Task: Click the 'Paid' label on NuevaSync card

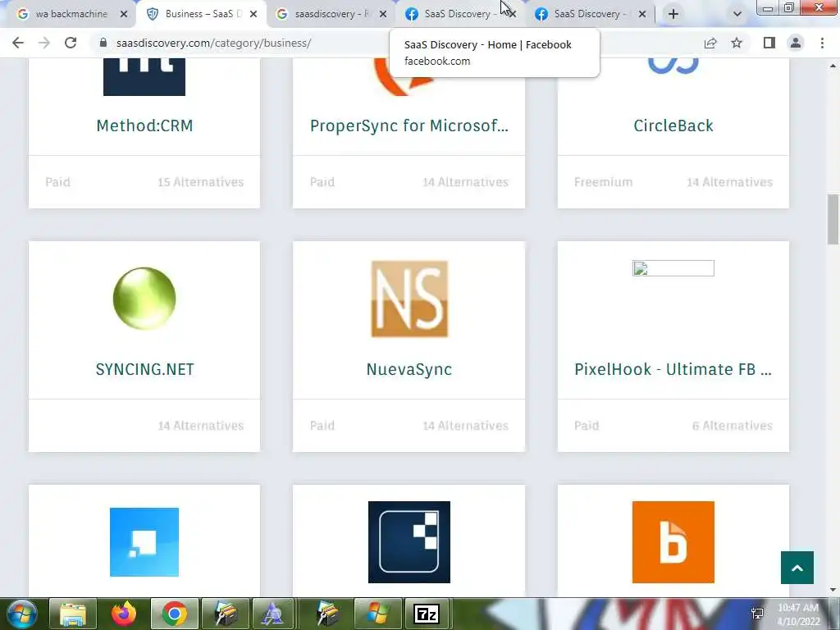Action: 322,426
